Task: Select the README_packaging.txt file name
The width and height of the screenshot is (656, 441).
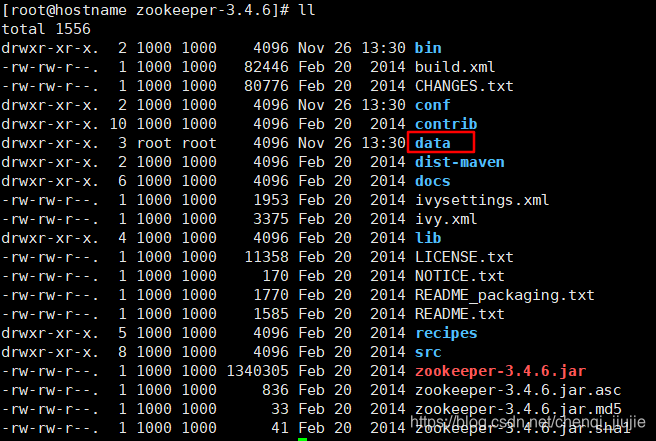Action: coord(505,295)
